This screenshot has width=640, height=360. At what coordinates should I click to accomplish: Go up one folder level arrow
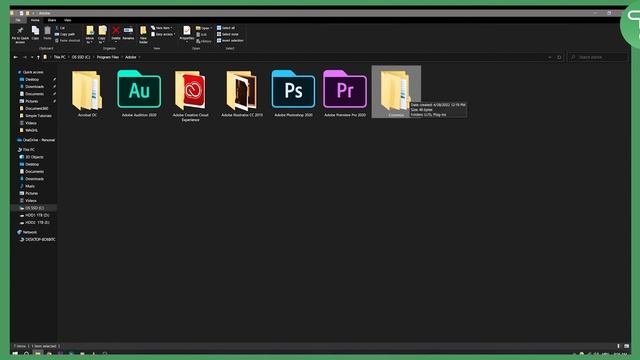(x=38, y=57)
